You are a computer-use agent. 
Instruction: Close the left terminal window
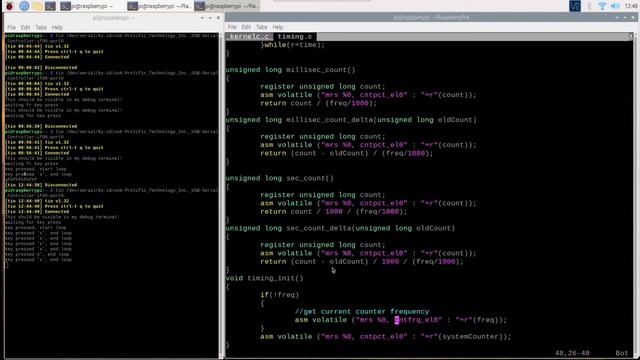[218, 18]
